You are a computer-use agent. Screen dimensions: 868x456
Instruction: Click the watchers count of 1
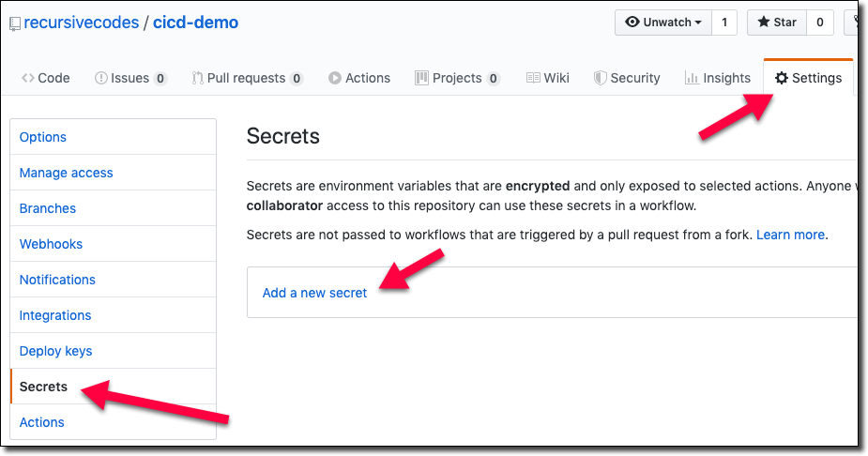click(723, 23)
